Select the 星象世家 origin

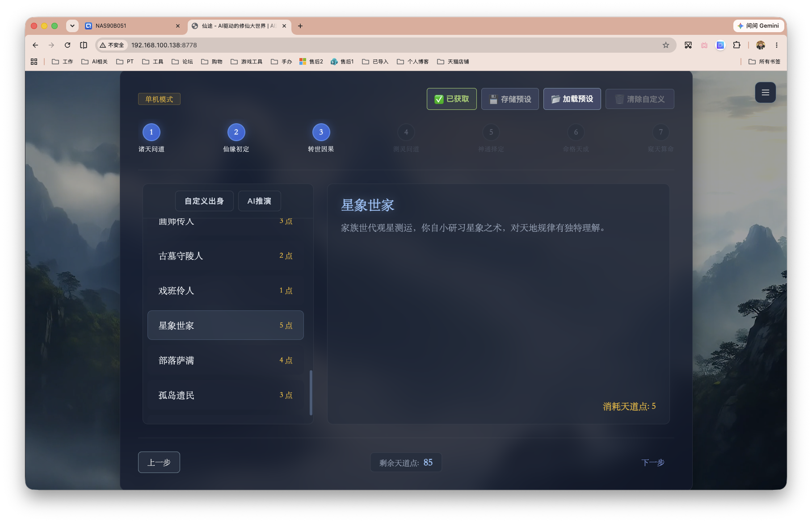(x=226, y=326)
